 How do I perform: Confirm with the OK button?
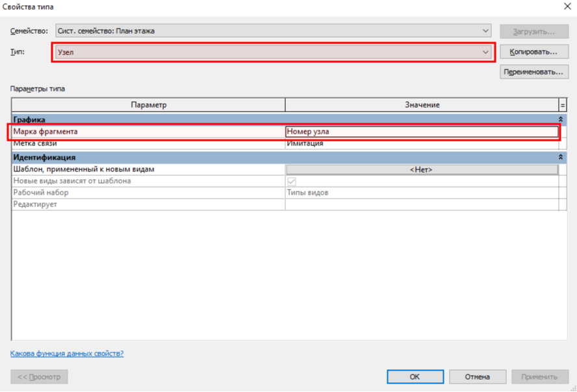(x=415, y=376)
